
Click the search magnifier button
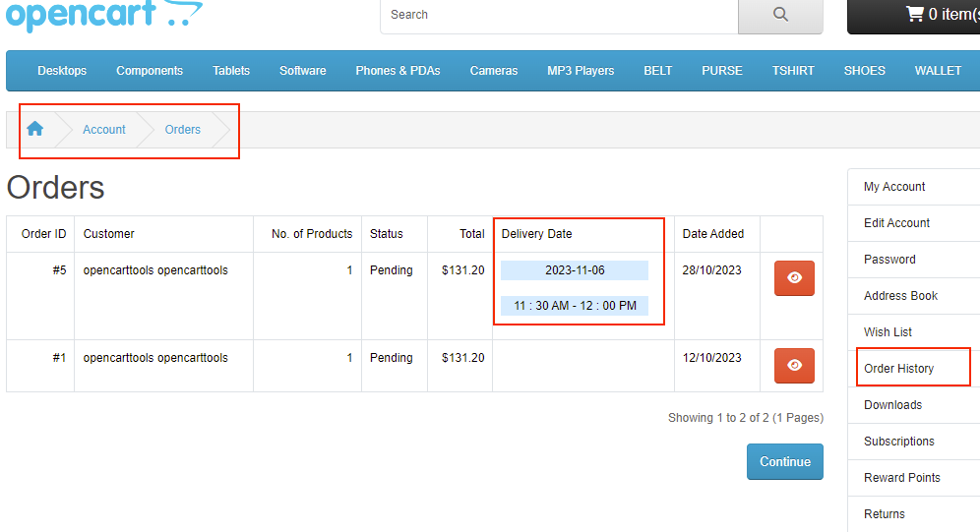(780, 15)
